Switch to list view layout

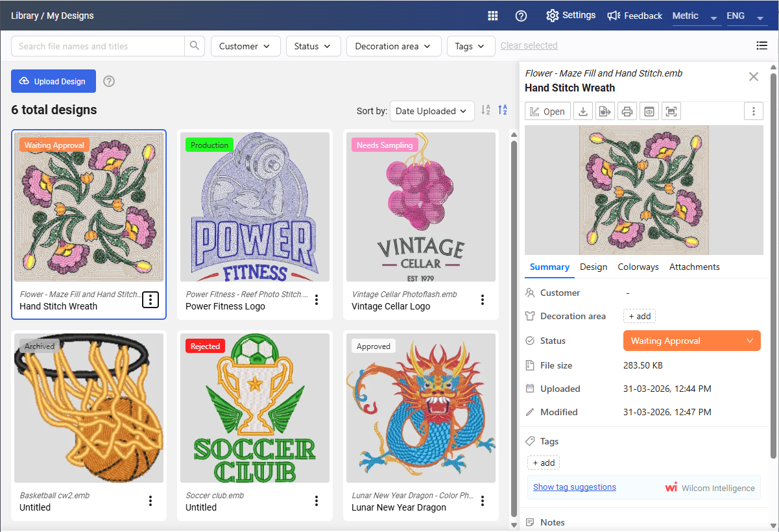click(761, 45)
